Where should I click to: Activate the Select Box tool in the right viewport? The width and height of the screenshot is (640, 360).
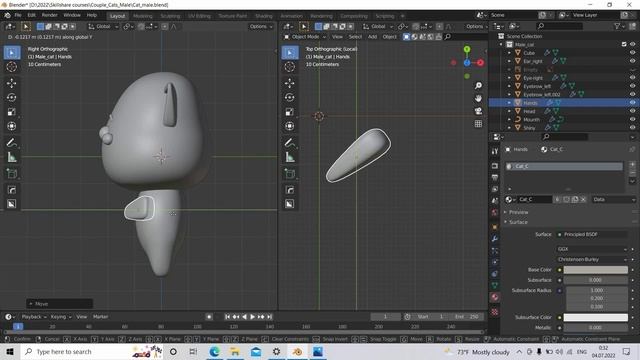[x=290, y=53]
